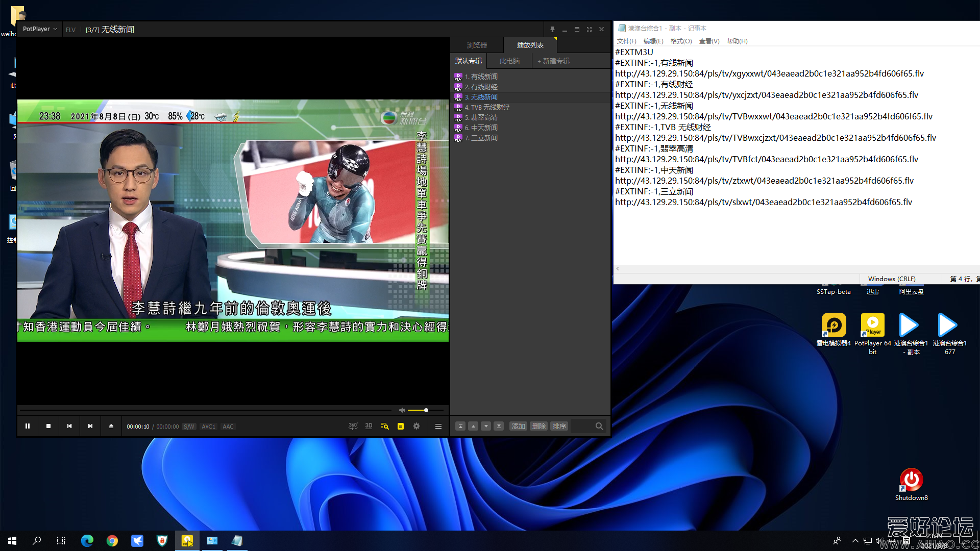Open PotPlayer settings gear
980x551 pixels.
pyautogui.click(x=416, y=426)
